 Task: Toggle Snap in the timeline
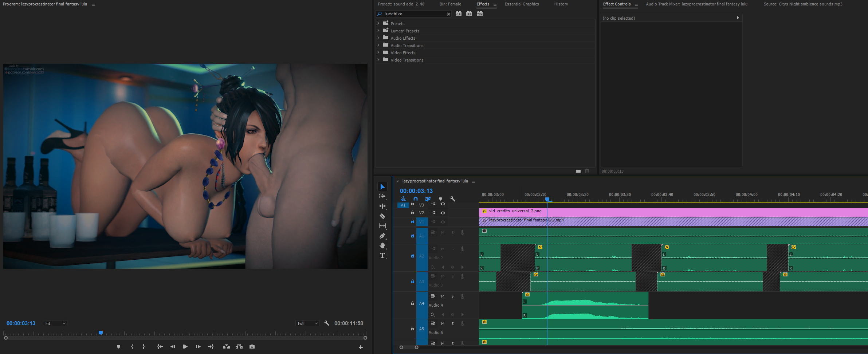tap(415, 199)
